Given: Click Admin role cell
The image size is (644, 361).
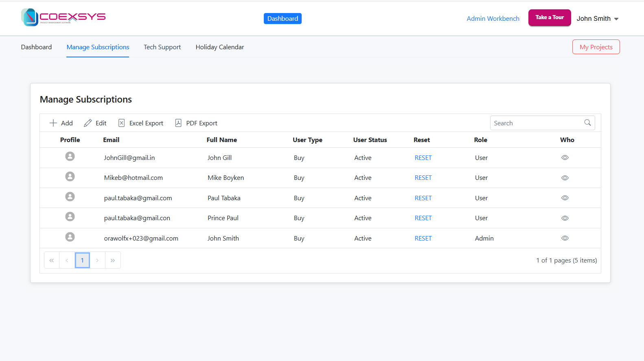Looking at the screenshot, I should (484, 238).
